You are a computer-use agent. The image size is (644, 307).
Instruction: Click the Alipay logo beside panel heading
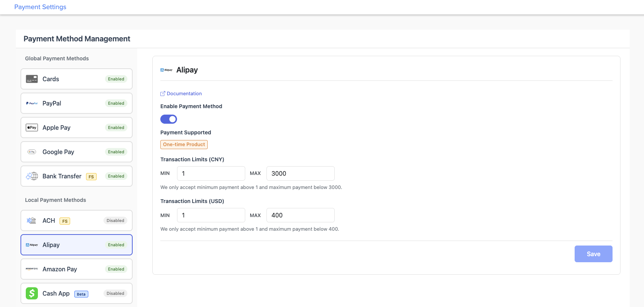tap(166, 70)
